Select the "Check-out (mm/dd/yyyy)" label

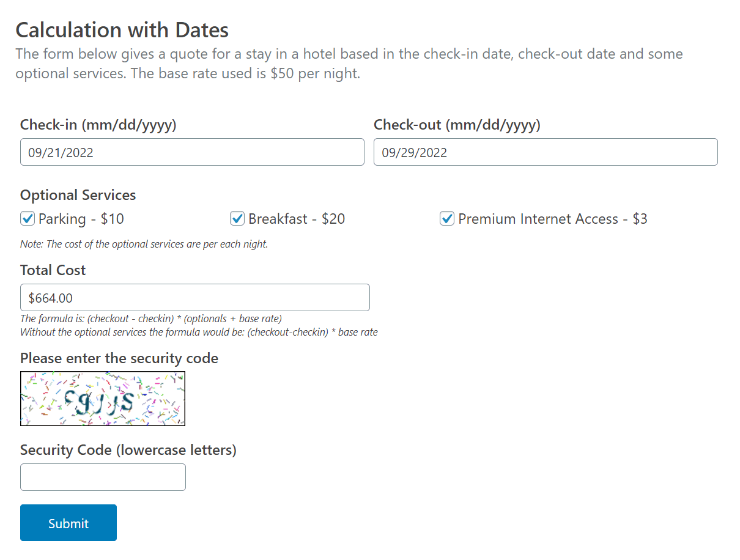(x=457, y=125)
